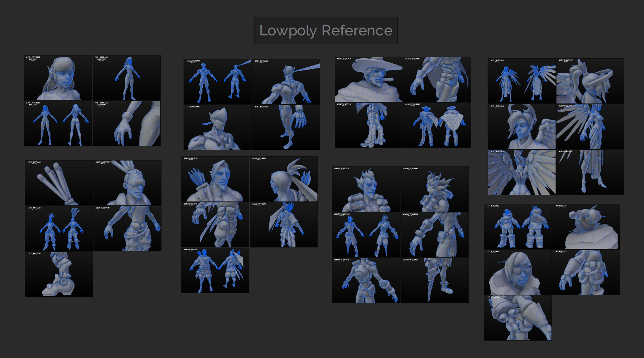Select the Hanzo face with quiver closeup
Image resolution: width=644 pixels, height=358 pixels.
pyautogui.click(x=215, y=179)
